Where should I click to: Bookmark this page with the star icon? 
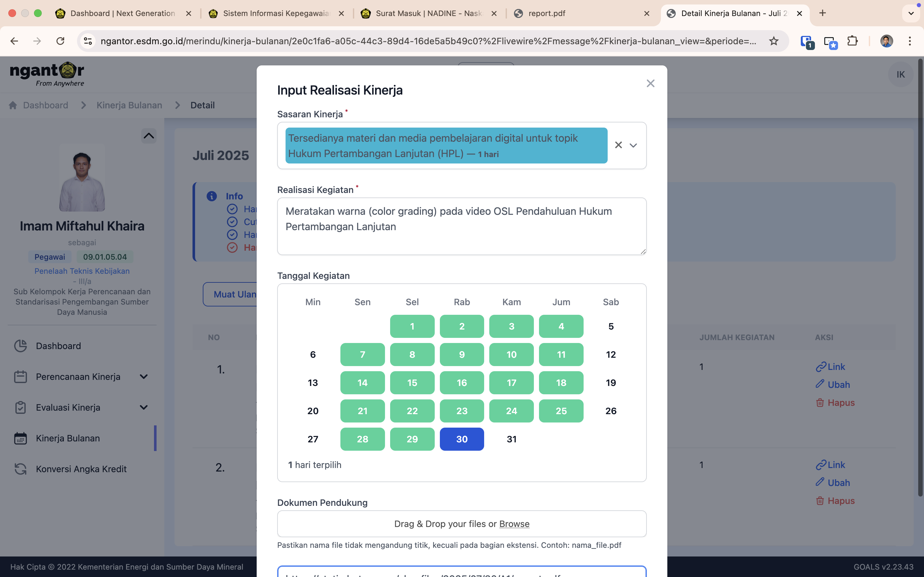pyautogui.click(x=774, y=41)
